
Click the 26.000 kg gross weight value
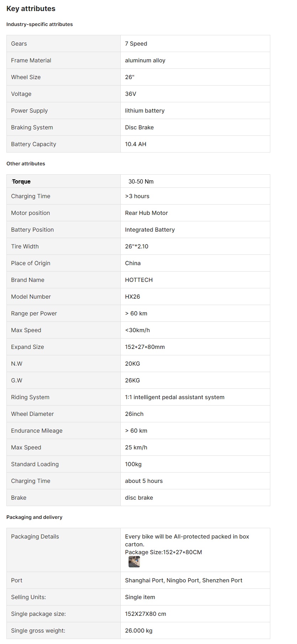(139, 630)
